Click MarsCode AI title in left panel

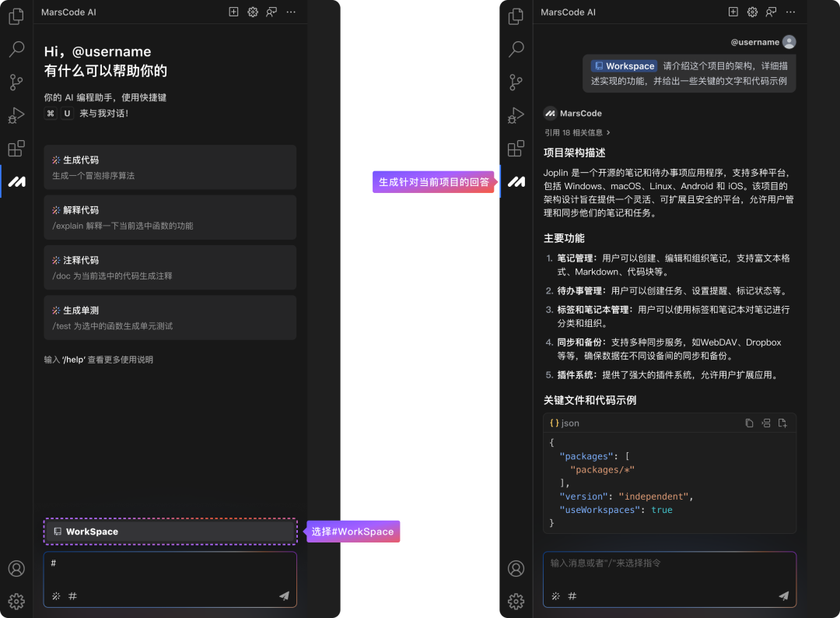tap(68, 12)
